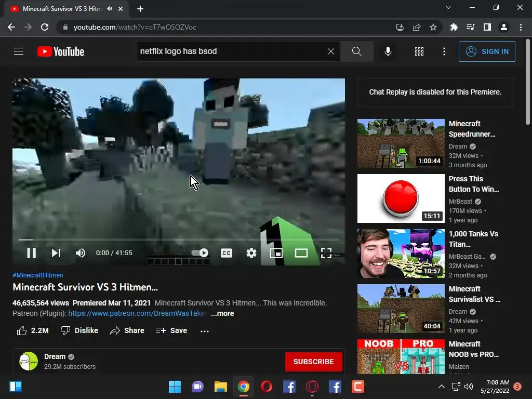Bookmark this page with star
This screenshot has width=532, height=399.
(x=433, y=27)
